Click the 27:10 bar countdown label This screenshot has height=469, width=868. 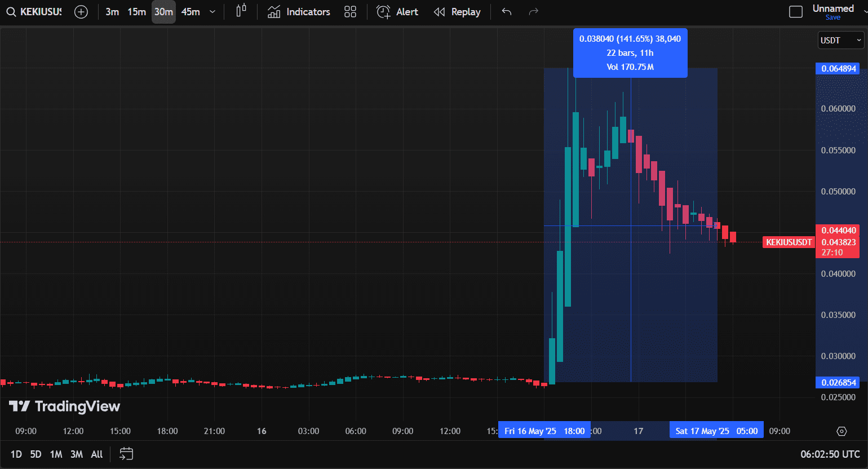pyautogui.click(x=832, y=253)
